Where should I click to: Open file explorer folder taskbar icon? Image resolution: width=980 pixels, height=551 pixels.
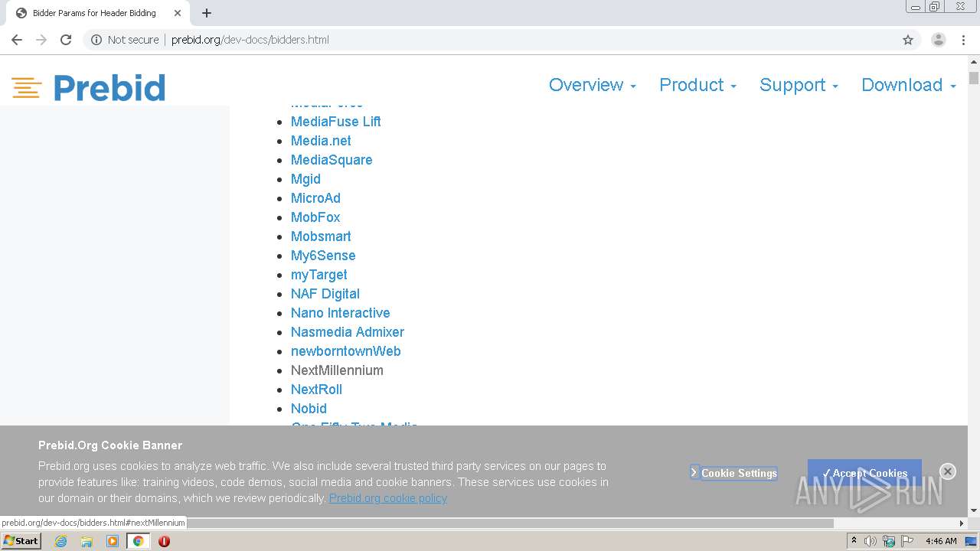click(87, 541)
